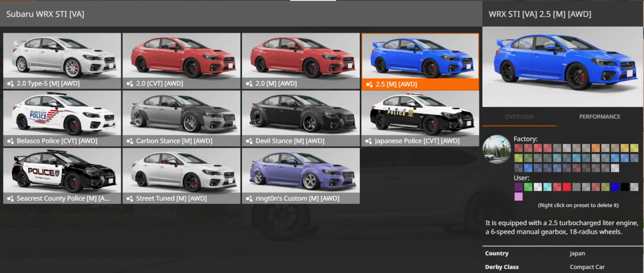This screenshot has height=273, width=644.
Task: Click the circular scenery preview icon beside Factory colors
Action: 496,149
